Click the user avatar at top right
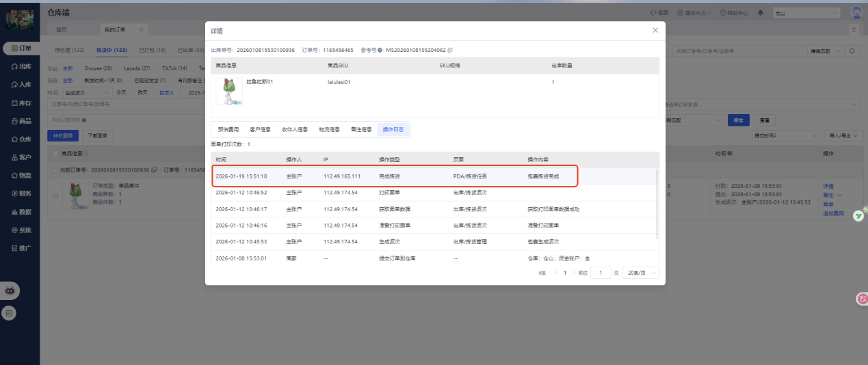The image size is (868, 365). coord(856,12)
